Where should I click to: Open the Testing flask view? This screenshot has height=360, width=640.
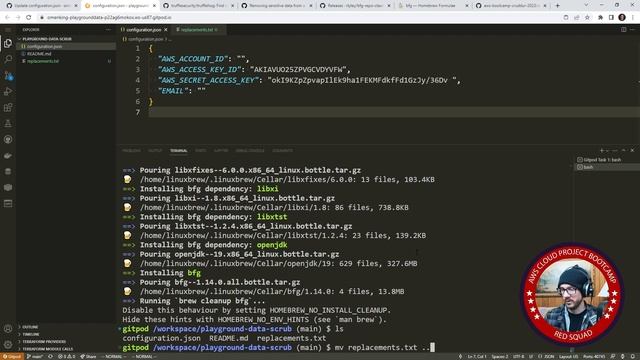tap(8, 123)
